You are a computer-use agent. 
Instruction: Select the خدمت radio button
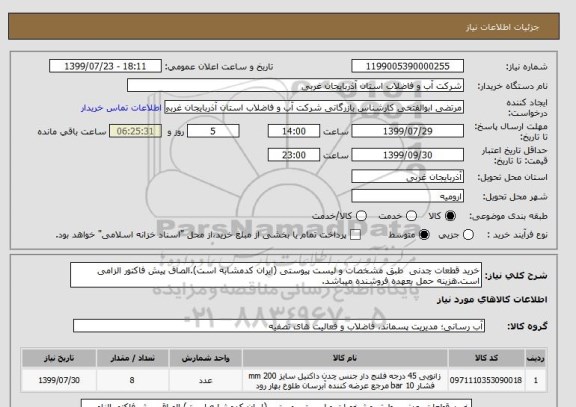click(x=411, y=216)
